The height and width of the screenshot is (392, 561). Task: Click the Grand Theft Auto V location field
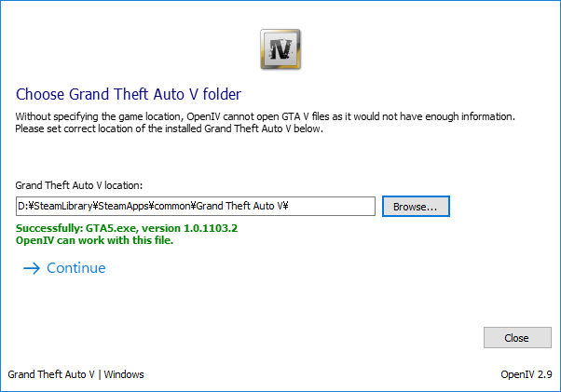196,206
